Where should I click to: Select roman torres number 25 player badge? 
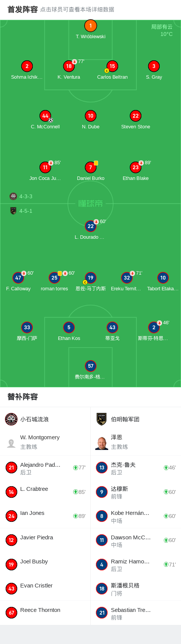coord(54,278)
